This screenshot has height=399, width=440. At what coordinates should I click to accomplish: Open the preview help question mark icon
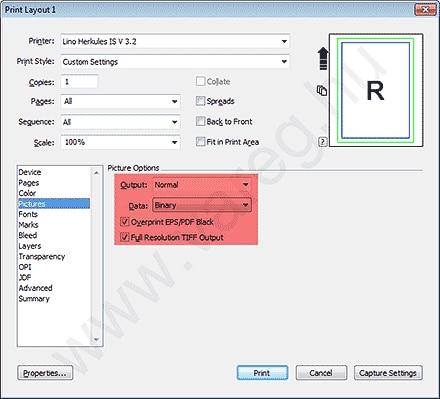(322, 142)
